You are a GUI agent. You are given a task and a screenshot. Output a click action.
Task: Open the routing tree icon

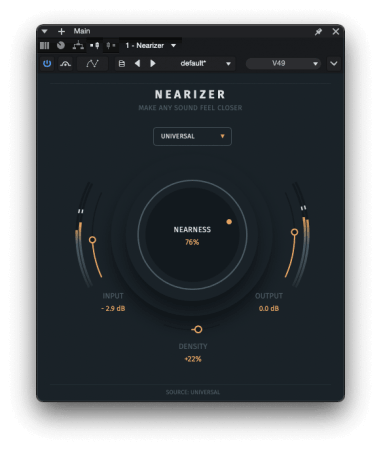[x=78, y=45]
